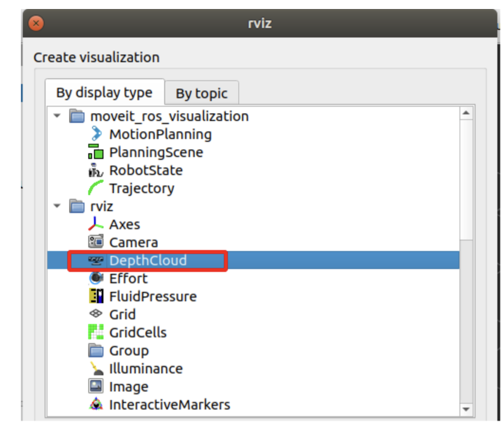Select the moveit_ros_visualization folder label
504x428 pixels.
coord(169,116)
